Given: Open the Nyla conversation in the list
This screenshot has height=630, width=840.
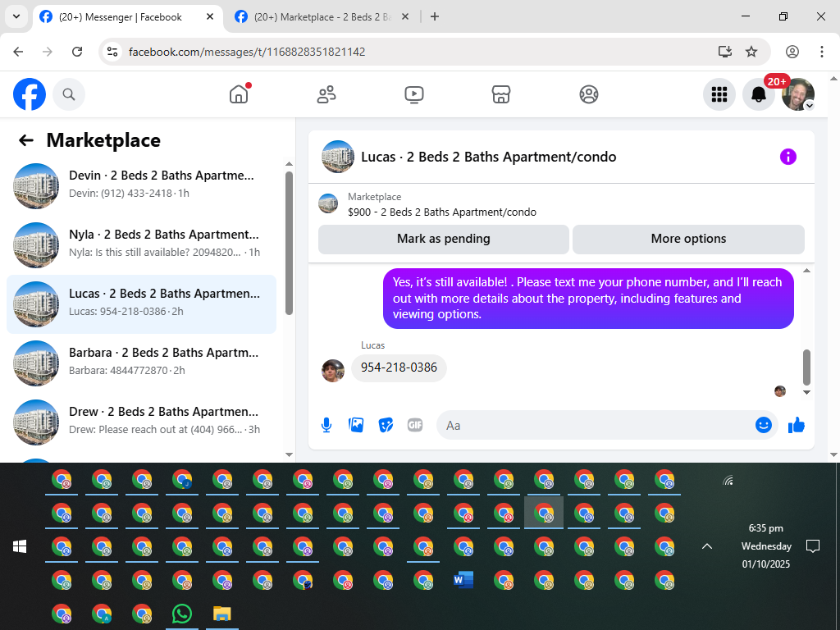Looking at the screenshot, I should (141, 244).
